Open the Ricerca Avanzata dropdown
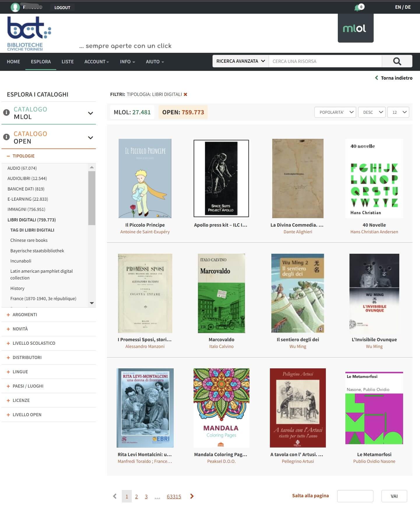The image size is (420, 513). (240, 61)
